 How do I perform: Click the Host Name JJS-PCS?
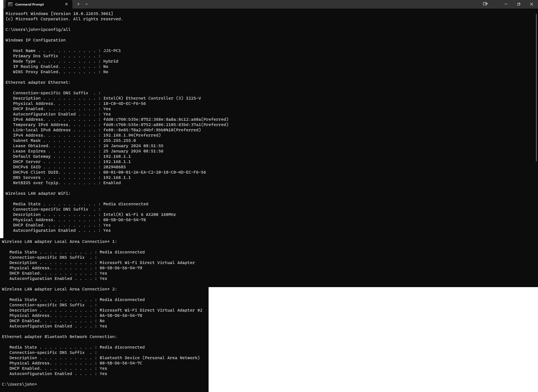(x=111, y=51)
